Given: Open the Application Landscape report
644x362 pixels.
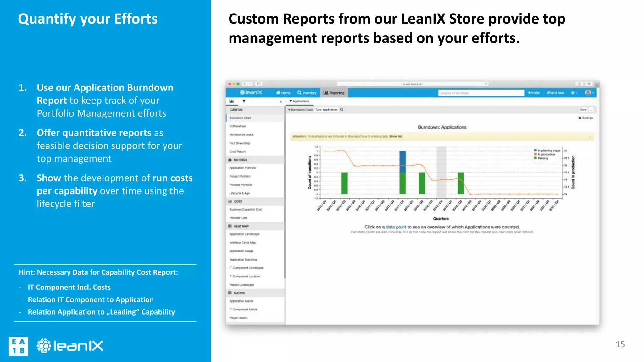Looking at the screenshot, I should (244, 234).
